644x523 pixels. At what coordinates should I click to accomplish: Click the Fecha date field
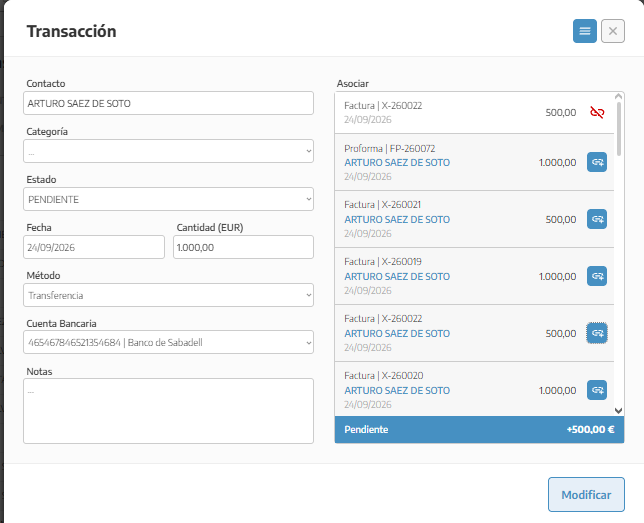[94, 247]
